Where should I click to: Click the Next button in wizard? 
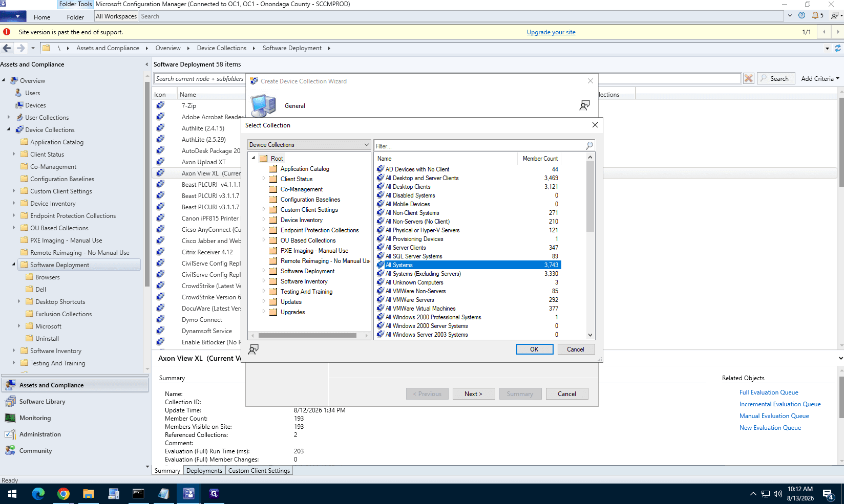pos(474,393)
